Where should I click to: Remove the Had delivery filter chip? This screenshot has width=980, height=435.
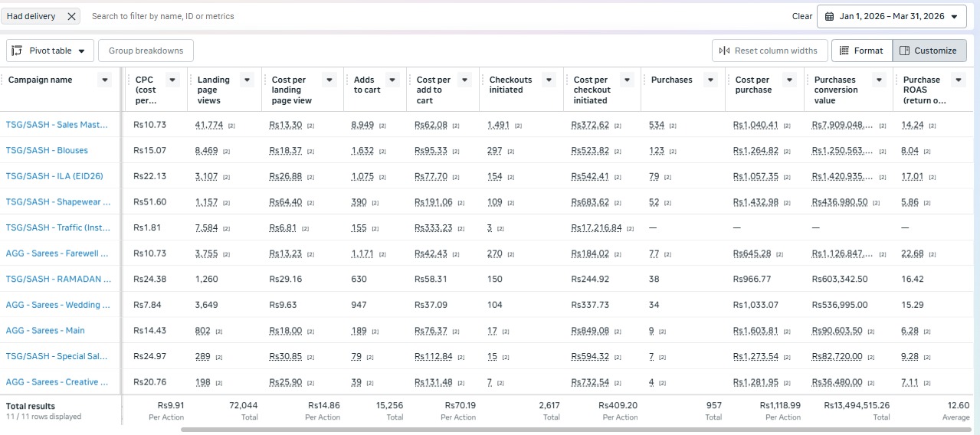(71, 16)
